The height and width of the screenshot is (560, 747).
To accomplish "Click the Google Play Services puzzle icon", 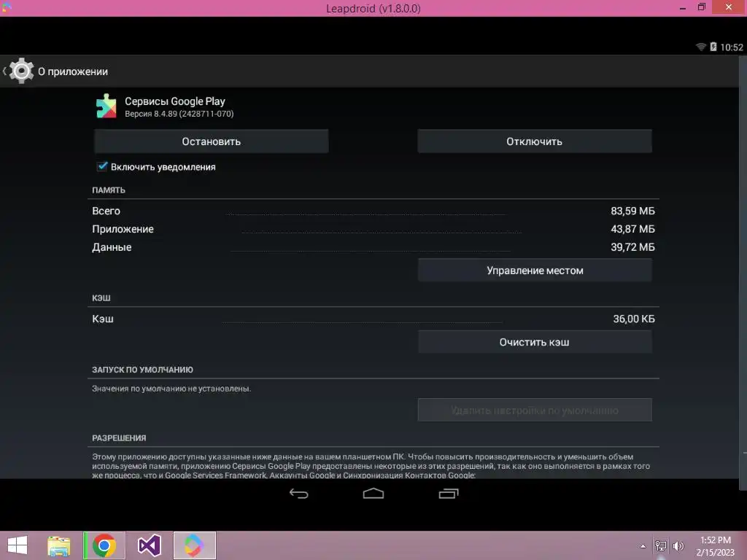I will [x=106, y=106].
